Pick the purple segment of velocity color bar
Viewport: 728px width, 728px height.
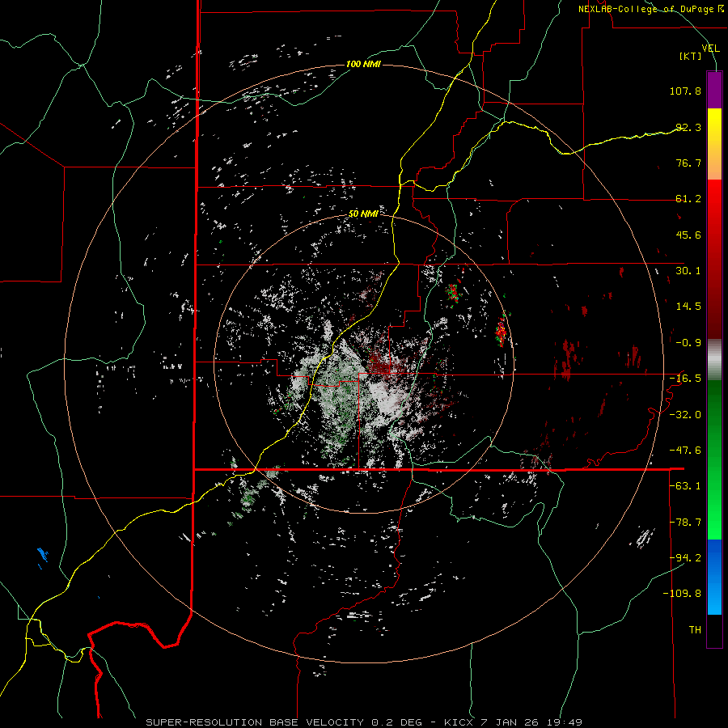click(714, 91)
